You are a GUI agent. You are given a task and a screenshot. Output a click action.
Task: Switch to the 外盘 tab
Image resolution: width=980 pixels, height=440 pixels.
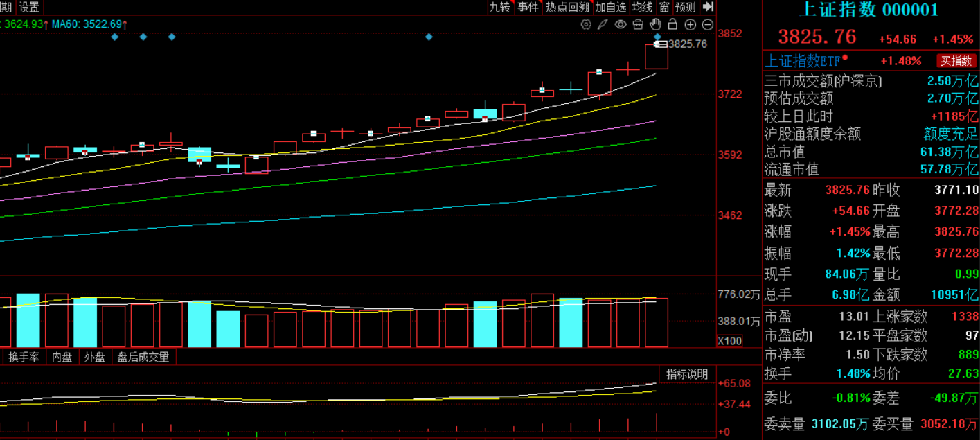[95, 358]
